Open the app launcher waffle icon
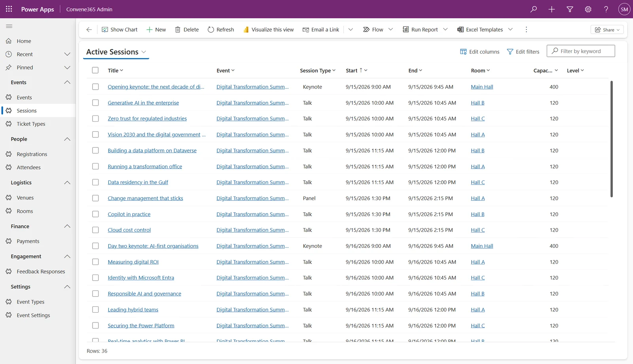Screen dimensions: 633x364 tap(9, 9)
